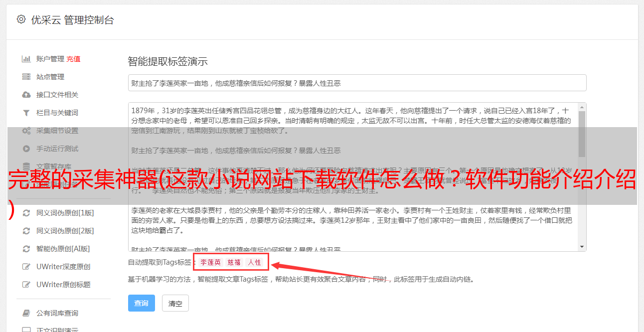Click inside the article content text area
The image size is (644, 332).
[x=353, y=176]
